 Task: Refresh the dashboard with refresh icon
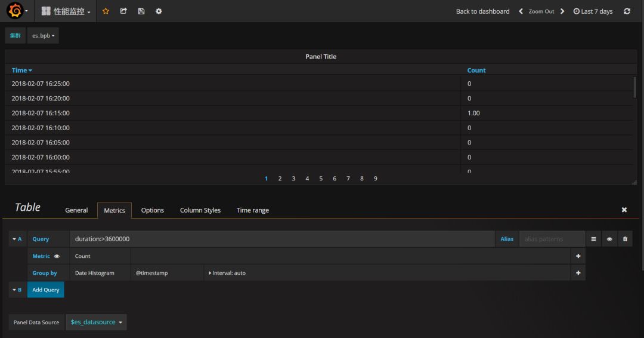tap(627, 11)
